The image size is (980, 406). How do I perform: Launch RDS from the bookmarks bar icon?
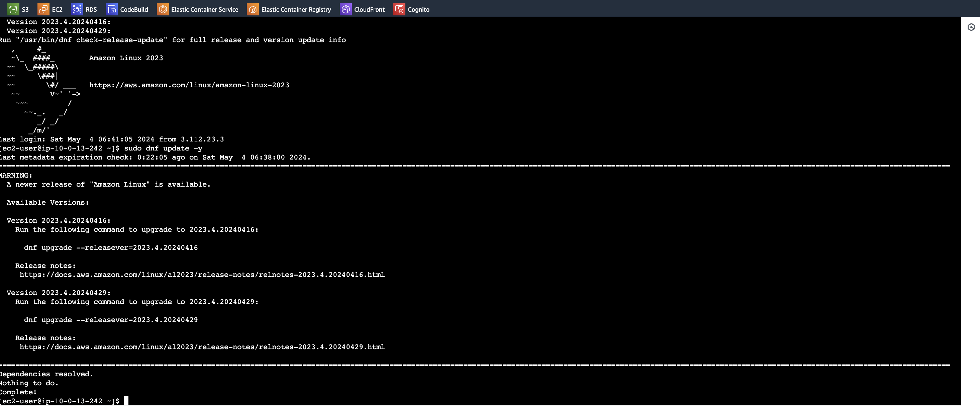pyautogui.click(x=77, y=9)
